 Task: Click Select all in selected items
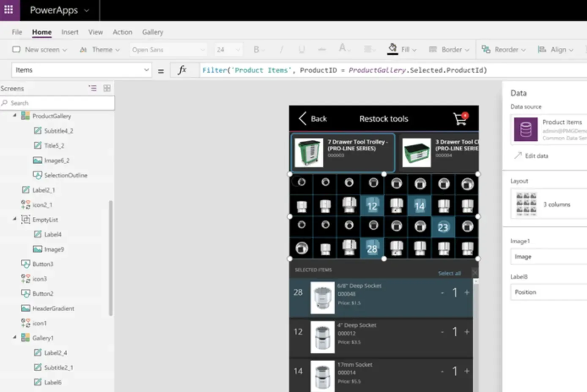(449, 273)
